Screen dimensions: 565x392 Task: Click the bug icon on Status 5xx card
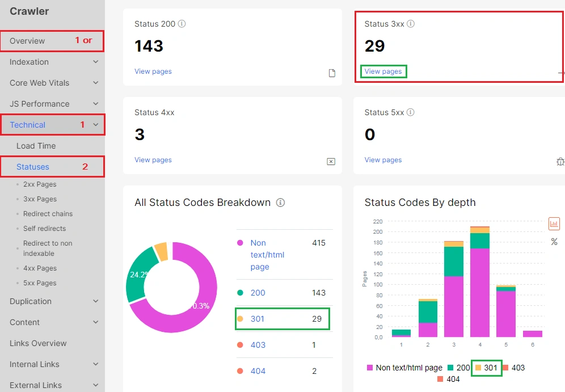(560, 162)
